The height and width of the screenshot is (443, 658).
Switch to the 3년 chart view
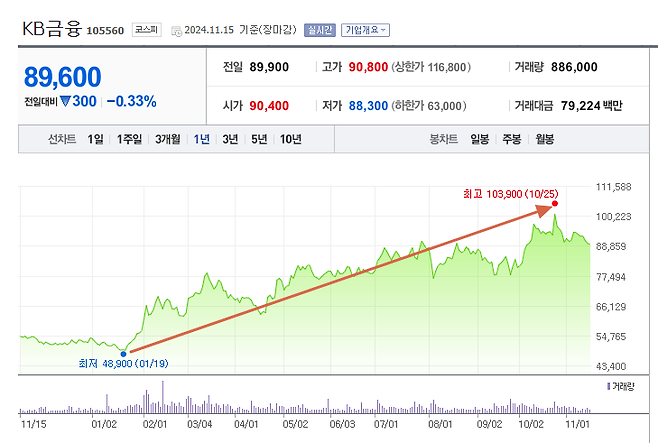[230, 139]
